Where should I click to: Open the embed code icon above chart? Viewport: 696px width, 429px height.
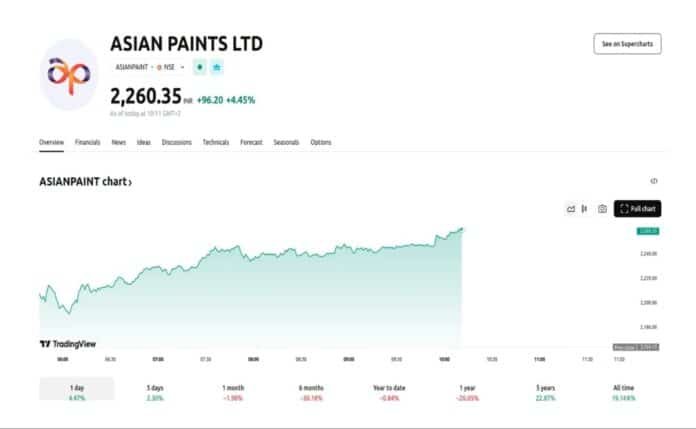(x=654, y=181)
